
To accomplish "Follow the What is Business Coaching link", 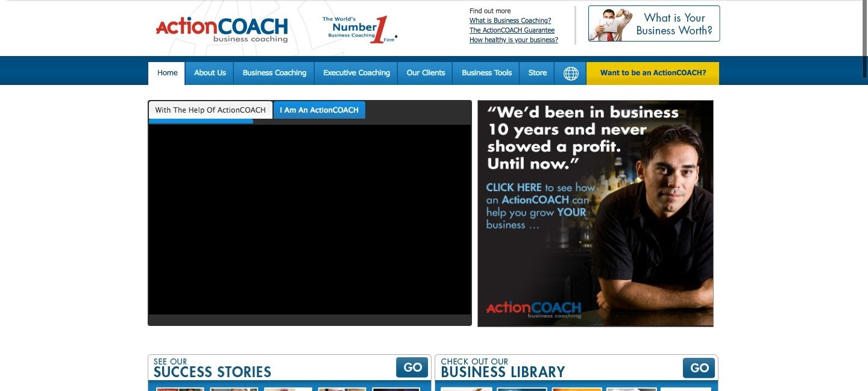I will 510,20.
